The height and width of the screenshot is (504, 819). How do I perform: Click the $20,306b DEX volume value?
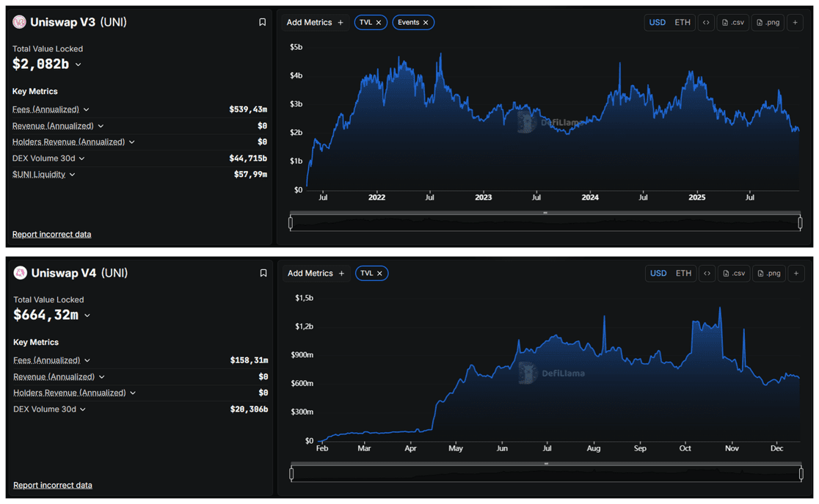click(x=249, y=409)
